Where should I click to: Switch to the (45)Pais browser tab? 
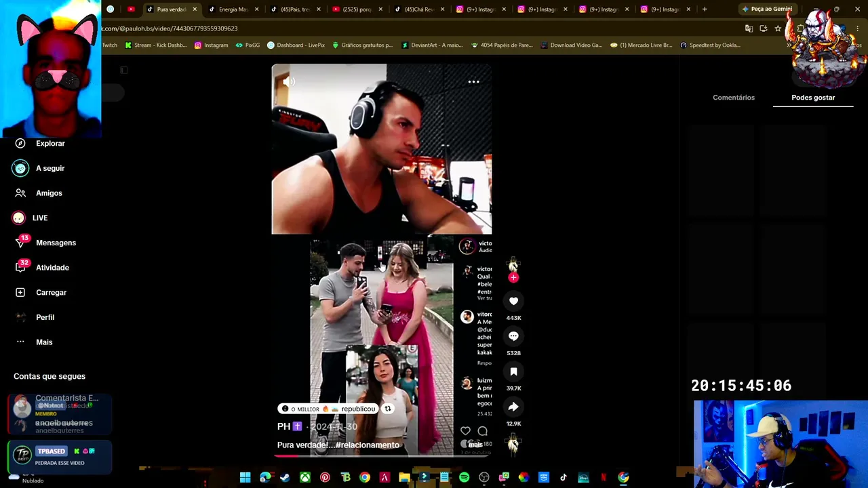click(x=296, y=9)
